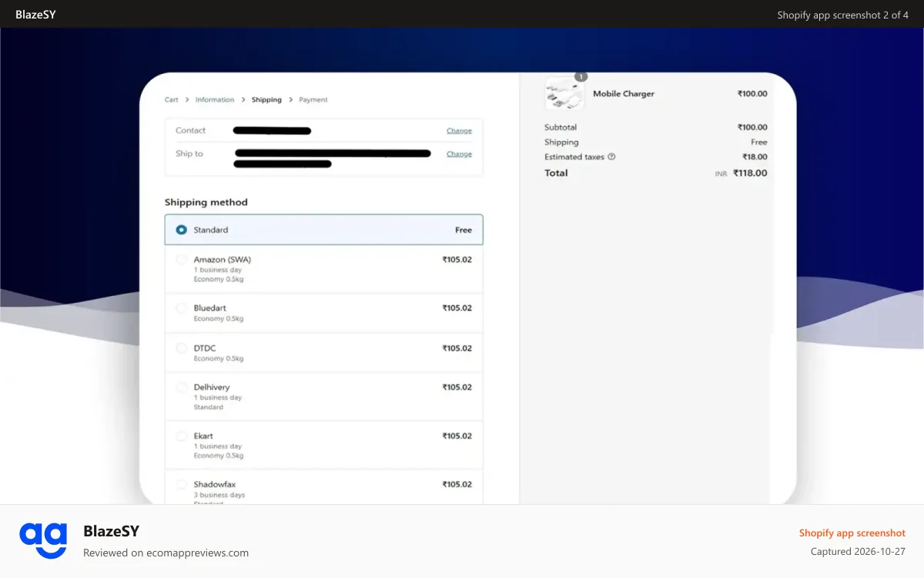Select the Shipping method heading

click(x=206, y=203)
